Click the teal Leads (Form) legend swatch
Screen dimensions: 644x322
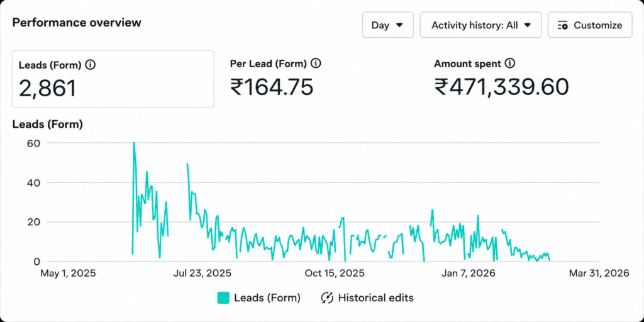coord(223,297)
